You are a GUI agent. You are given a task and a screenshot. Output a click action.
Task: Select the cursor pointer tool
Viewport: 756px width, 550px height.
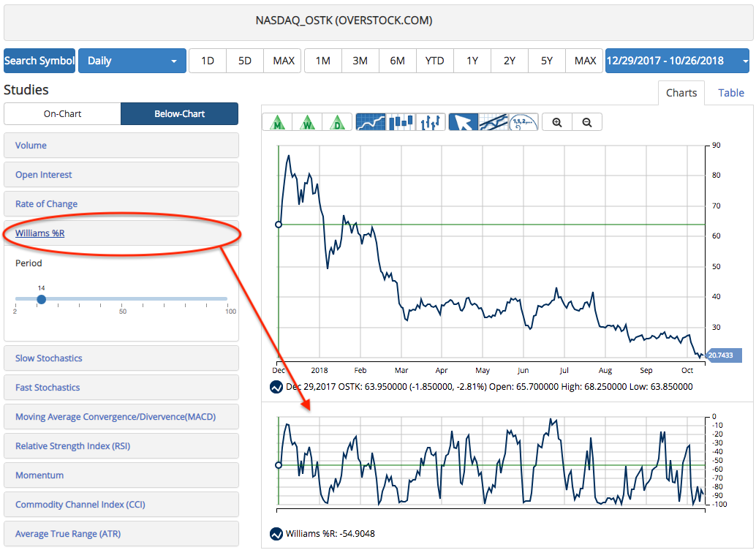click(464, 122)
